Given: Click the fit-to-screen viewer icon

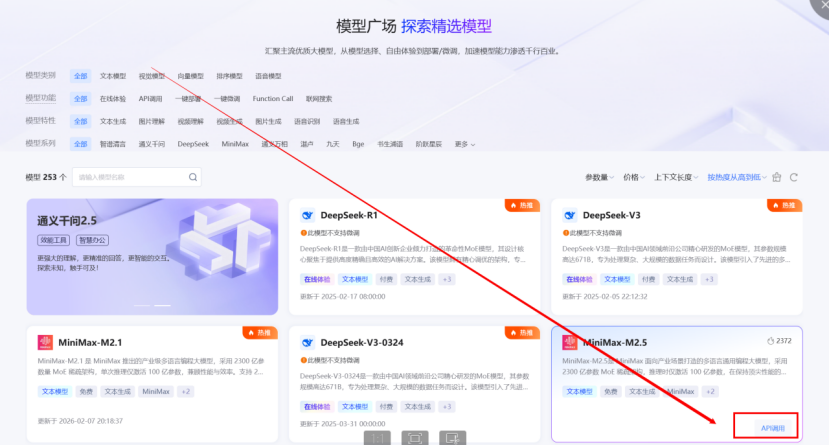Looking at the screenshot, I should pyautogui.click(x=415, y=439).
